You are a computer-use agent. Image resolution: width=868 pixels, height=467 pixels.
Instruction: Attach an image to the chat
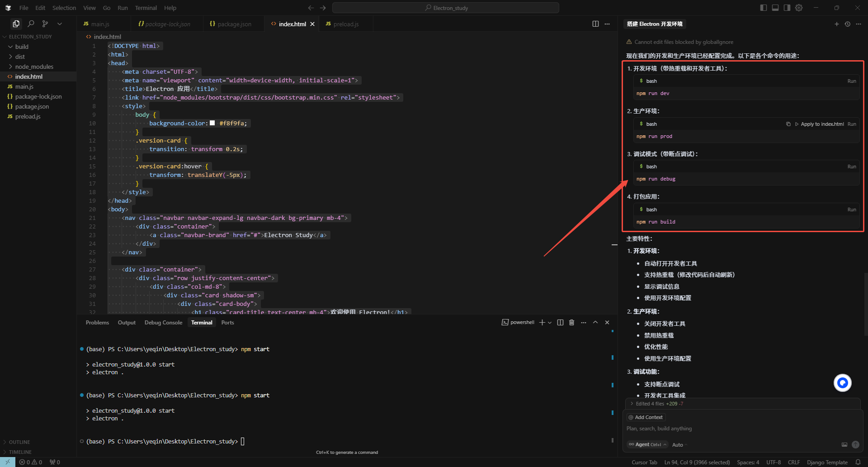point(844,444)
